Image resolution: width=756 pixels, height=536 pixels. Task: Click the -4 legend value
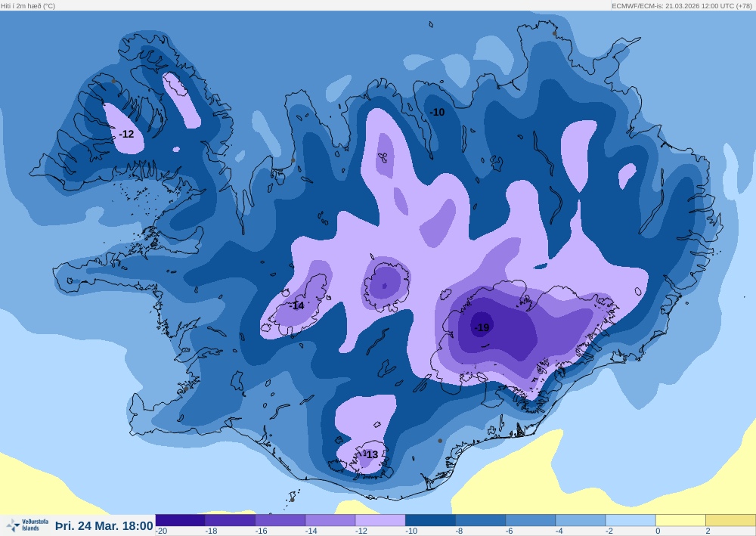tap(560, 531)
